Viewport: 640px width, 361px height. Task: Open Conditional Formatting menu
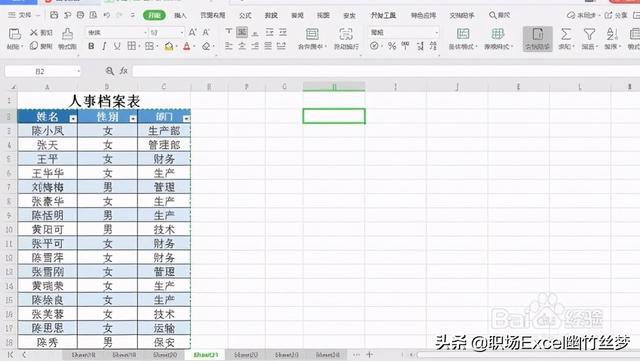[463, 38]
